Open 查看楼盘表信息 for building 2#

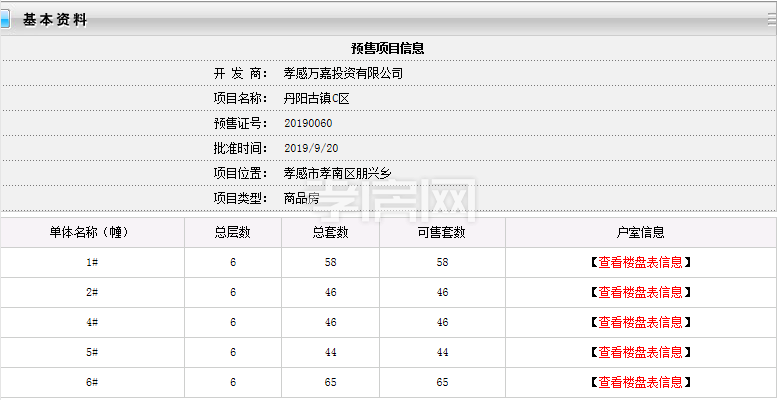point(640,293)
